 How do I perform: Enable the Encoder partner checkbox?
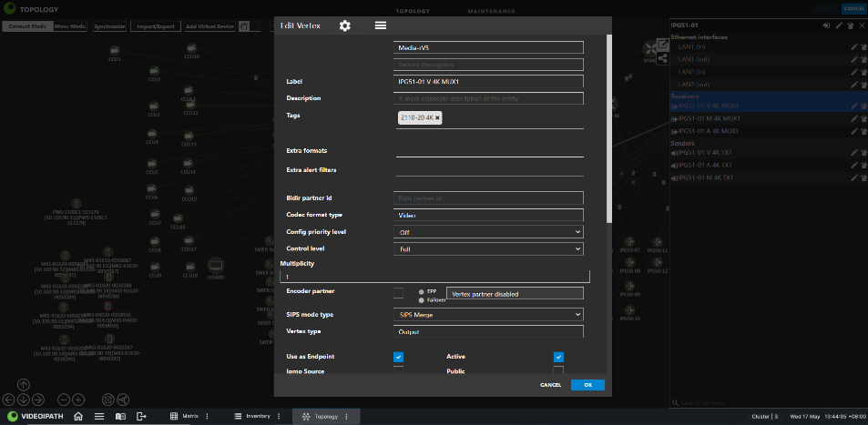click(398, 292)
